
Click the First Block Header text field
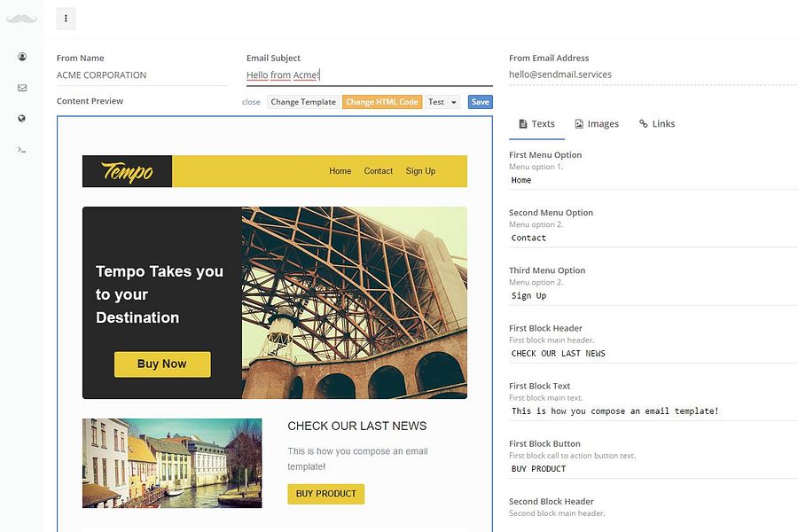click(653, 353)
